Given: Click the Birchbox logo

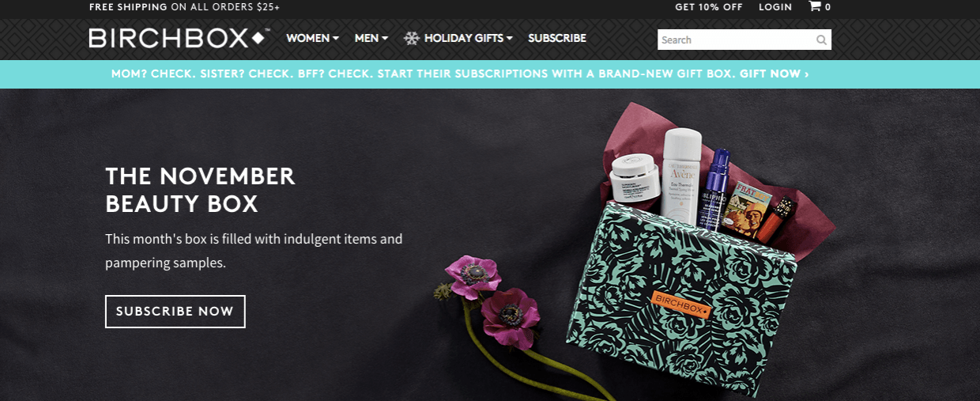Looking at the screenshot, I should pos(179,38).
